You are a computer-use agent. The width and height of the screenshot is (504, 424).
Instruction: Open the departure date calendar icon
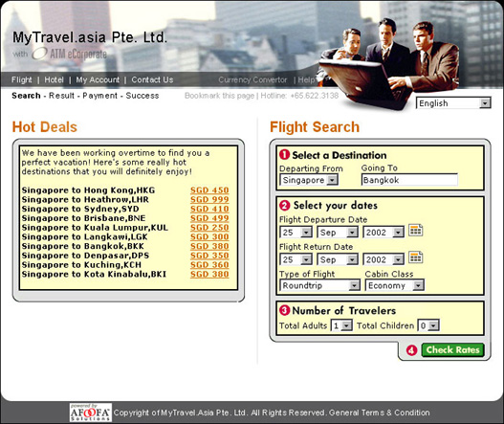[415, 231]
